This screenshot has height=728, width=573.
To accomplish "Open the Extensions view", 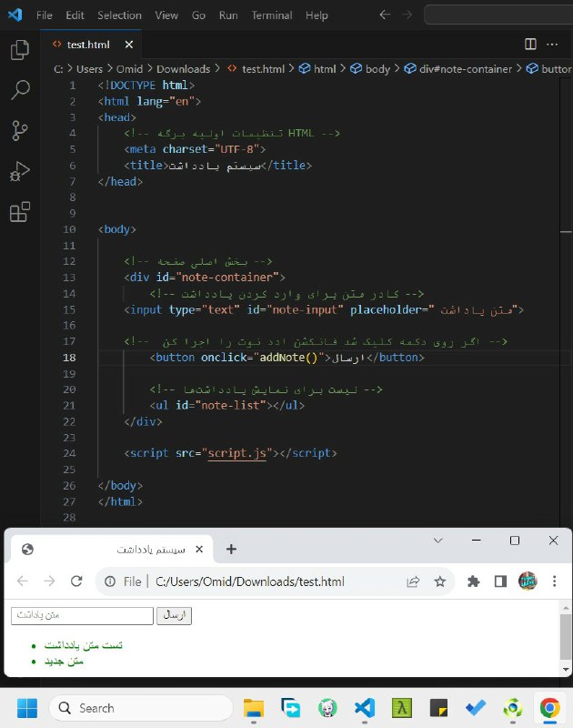I will 19,212.
